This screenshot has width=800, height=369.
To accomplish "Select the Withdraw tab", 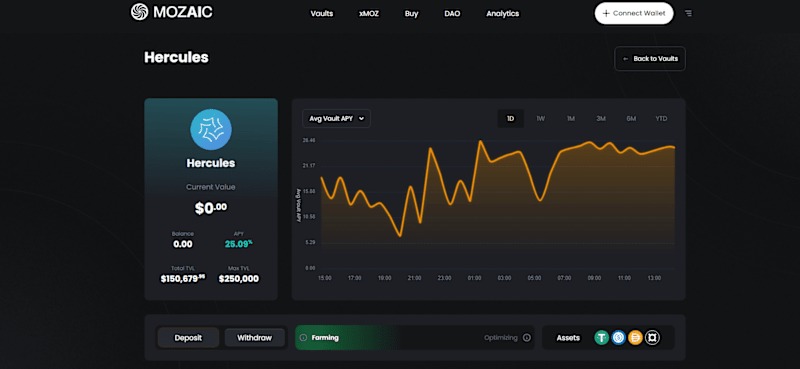I will 255,338.
